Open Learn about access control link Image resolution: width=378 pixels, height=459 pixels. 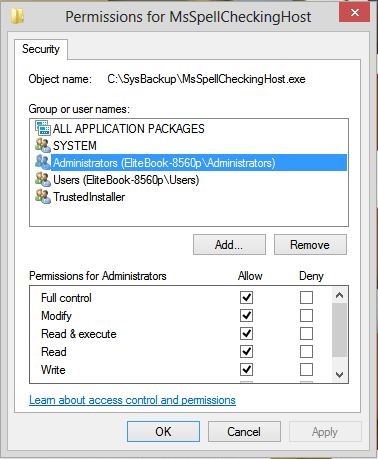pos(132,400)
